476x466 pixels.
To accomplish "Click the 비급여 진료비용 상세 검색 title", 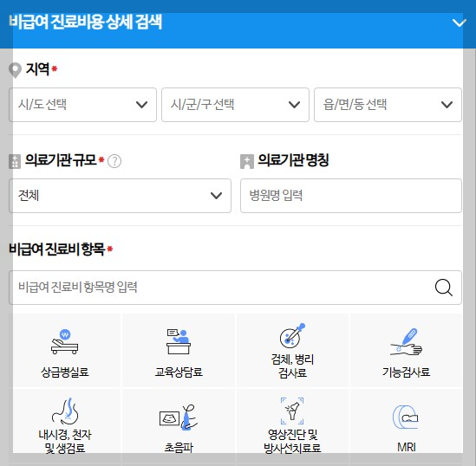I will click(86, 22).
